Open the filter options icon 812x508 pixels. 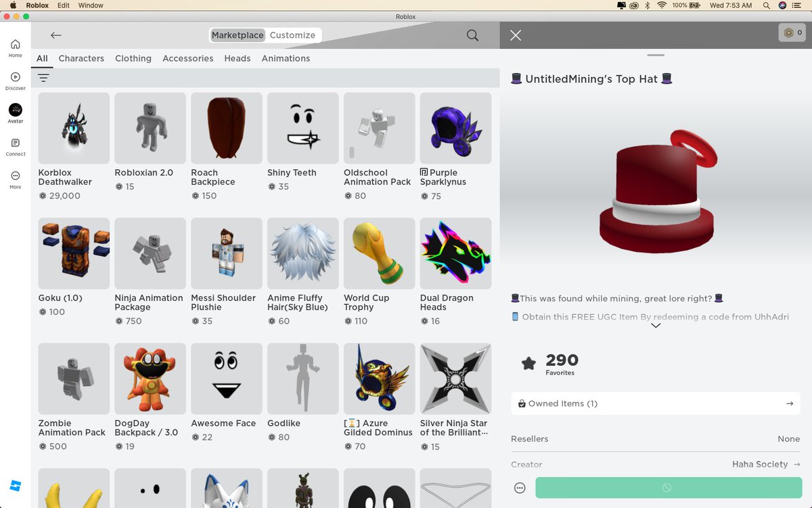point(43,78)
